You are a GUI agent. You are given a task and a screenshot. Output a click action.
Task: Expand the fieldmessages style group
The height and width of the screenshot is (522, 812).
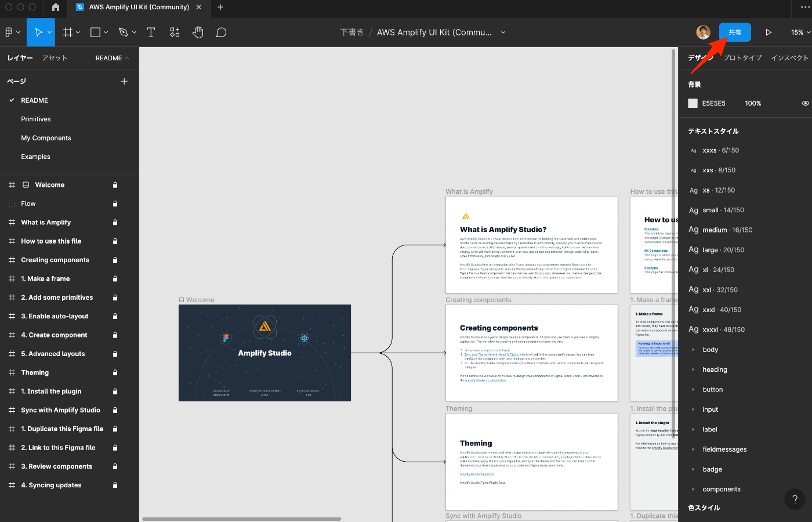(693, 449)
